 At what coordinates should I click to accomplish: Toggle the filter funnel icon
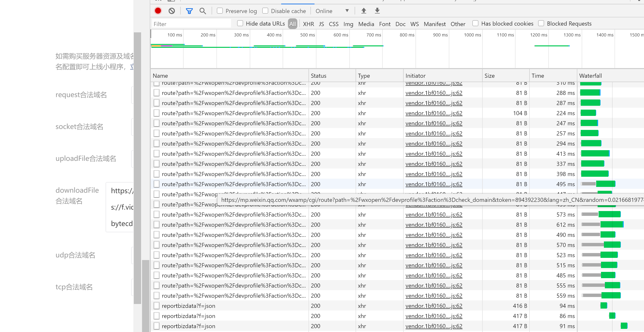(x=189, y=11)
